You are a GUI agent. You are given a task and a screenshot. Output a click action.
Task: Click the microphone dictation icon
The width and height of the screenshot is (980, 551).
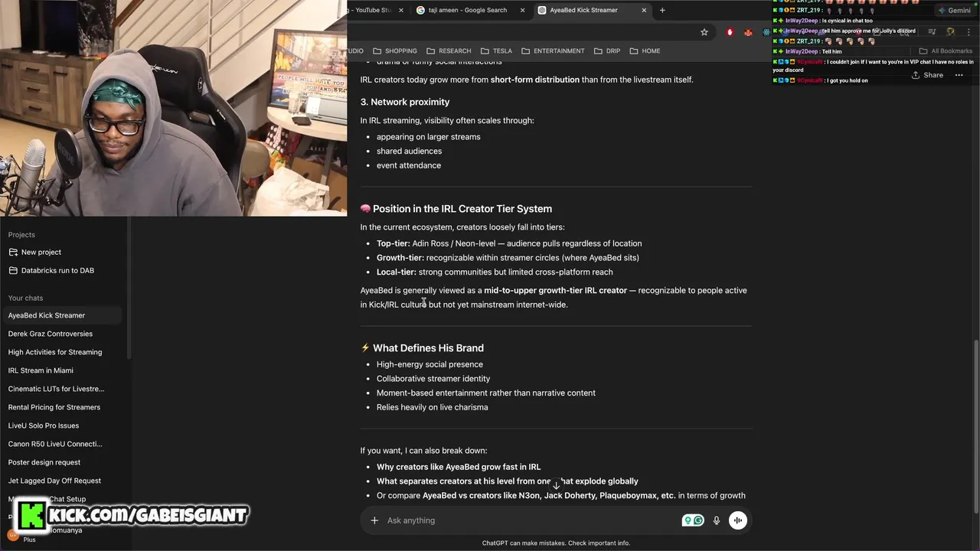click(x=717, y=520)
